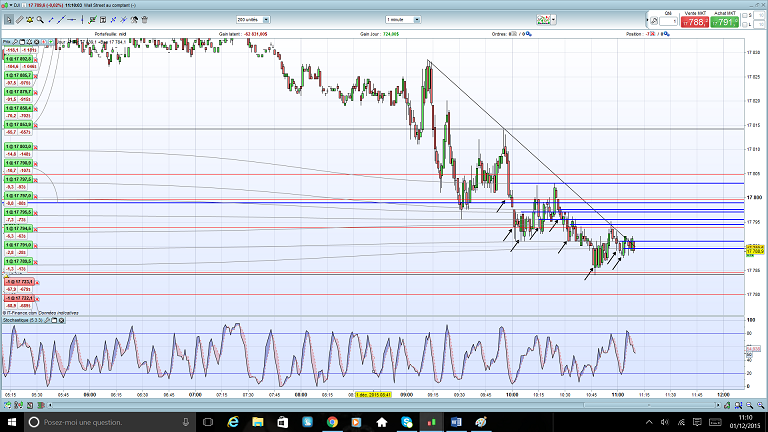
Task: Click the third bottom-left chart icon
Action: (30, 406)
